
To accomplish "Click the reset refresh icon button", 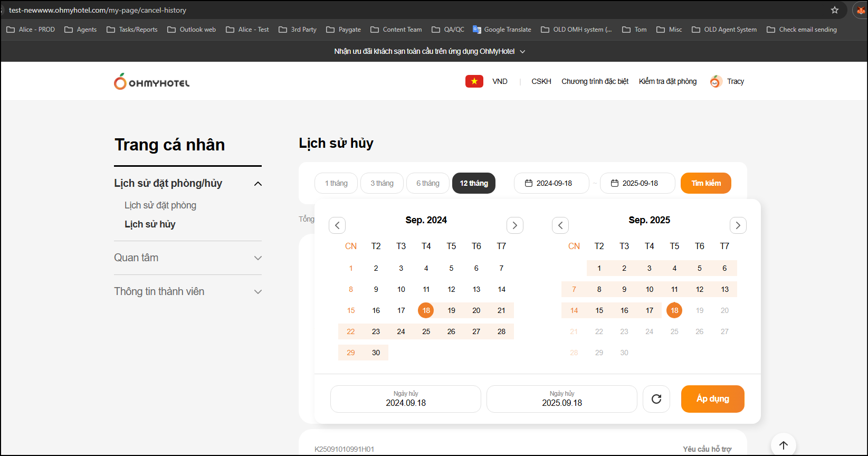I will point(656,399).
